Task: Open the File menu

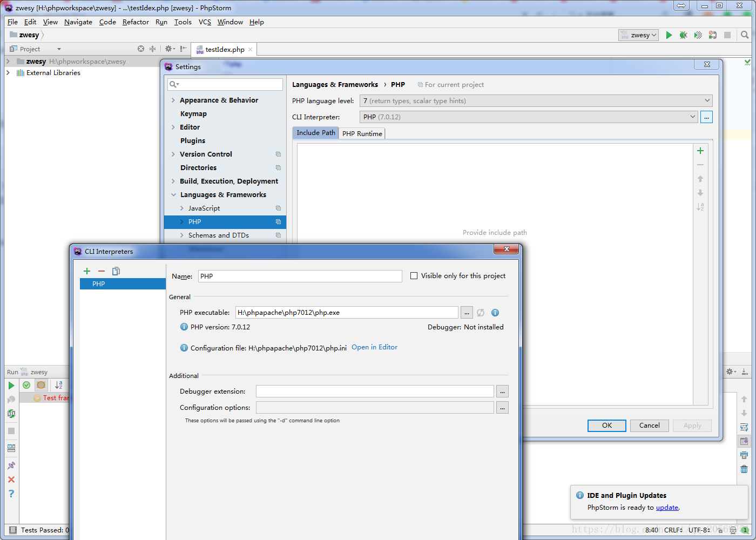Action: 12,22
